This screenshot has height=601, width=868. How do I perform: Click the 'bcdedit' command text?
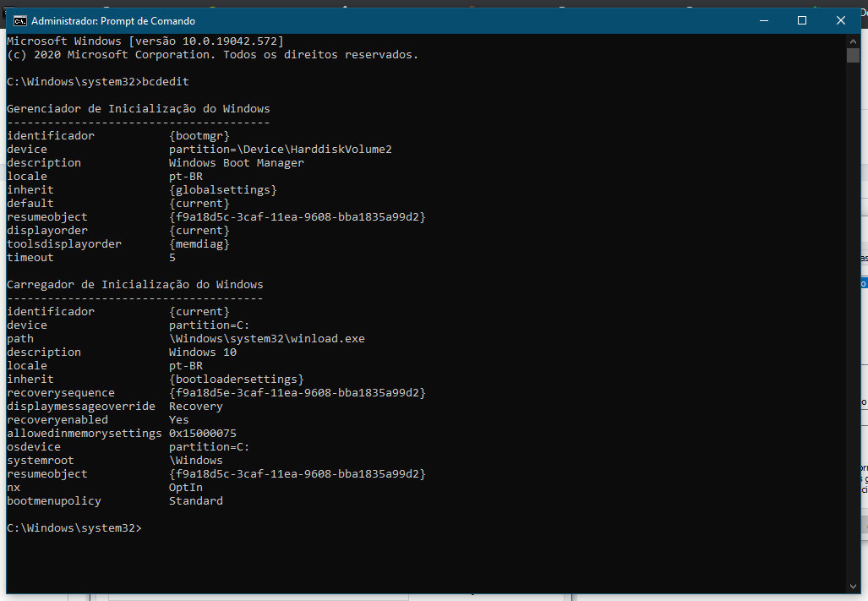[x=166, y=82]
